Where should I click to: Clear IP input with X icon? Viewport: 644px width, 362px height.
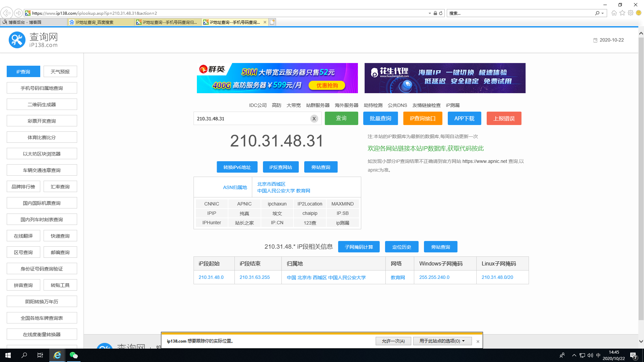tap(314, 119)
